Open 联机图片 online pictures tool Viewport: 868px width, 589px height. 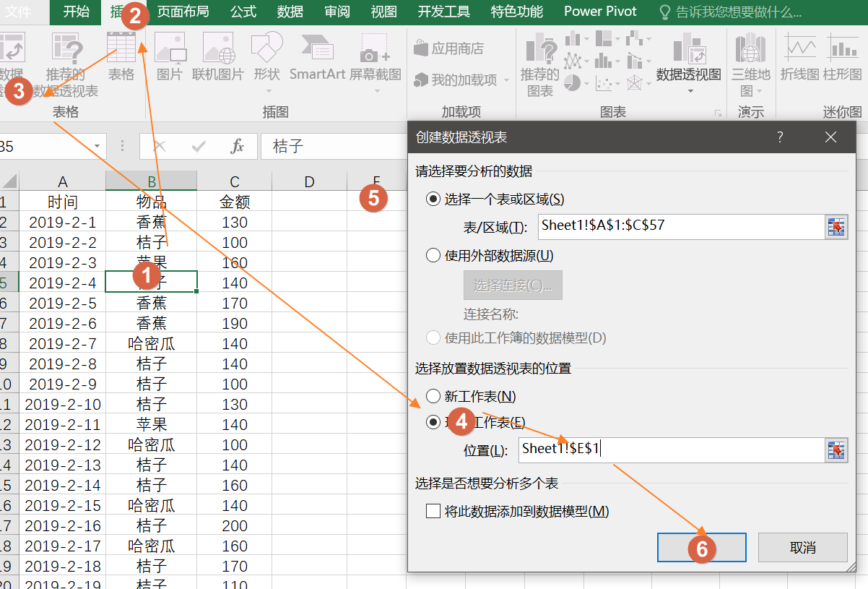218,56
